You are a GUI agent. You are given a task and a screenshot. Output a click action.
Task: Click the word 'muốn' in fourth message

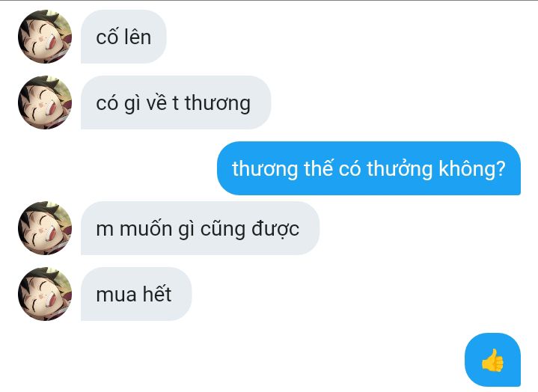(x=146, y=228)
